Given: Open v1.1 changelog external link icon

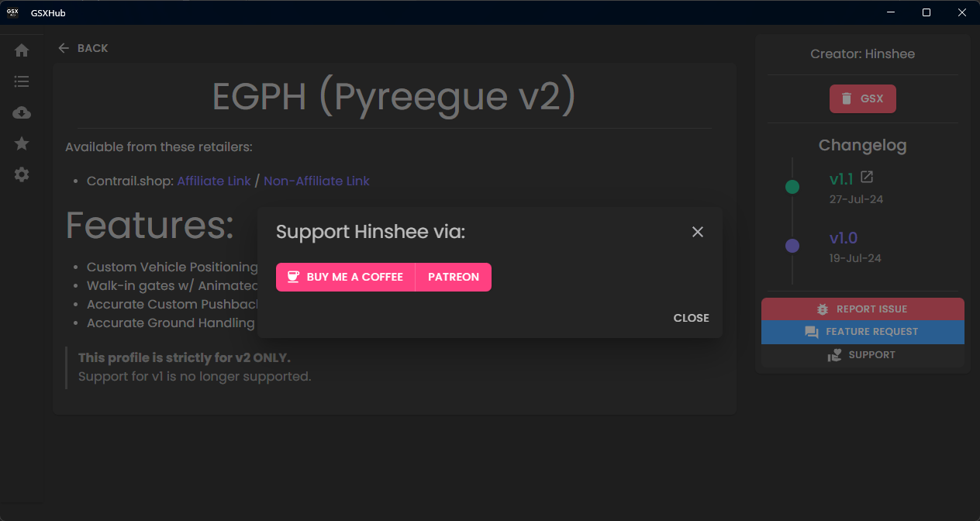Looking at the screenshot, I should coord(867,178).
